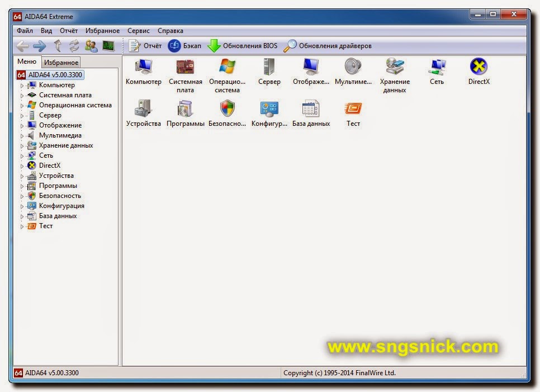540x392 pixels.
Task: Go back with the left arrow toolbar icon
Action: (x=23, y=46)
